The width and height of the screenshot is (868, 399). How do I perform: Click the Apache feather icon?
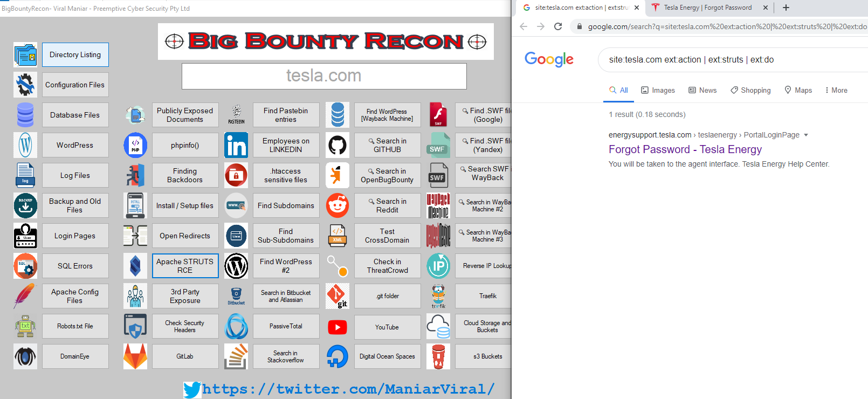pyautogui.click(x=25, y=296)
